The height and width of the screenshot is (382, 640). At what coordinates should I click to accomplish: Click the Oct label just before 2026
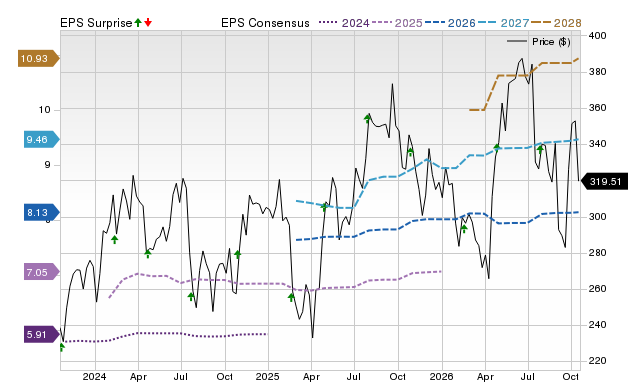398,376
